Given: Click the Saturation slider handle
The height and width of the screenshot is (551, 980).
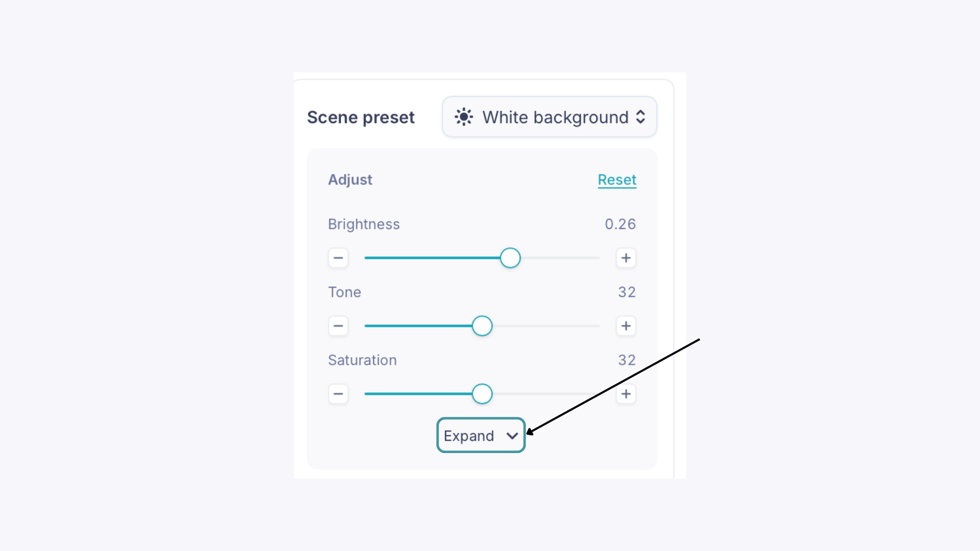Looking at the screenshot, I should [x=482, y=394].
